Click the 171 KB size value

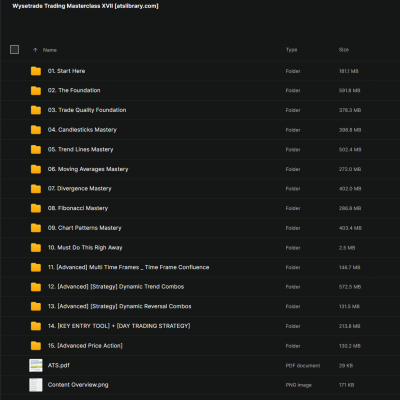(x=347, y=385)
